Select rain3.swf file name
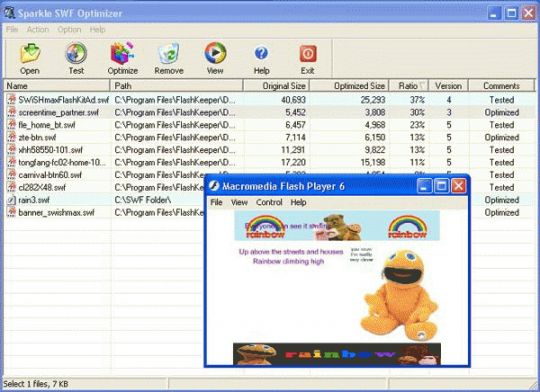540x392 pixels. coord(34,200)
